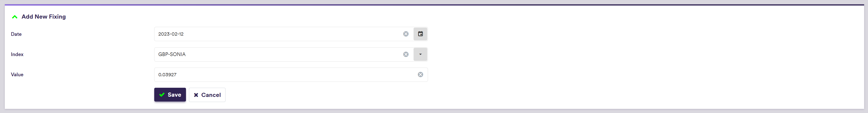
Task: Click the X icon on Cancel
Action: pos(196,95)
